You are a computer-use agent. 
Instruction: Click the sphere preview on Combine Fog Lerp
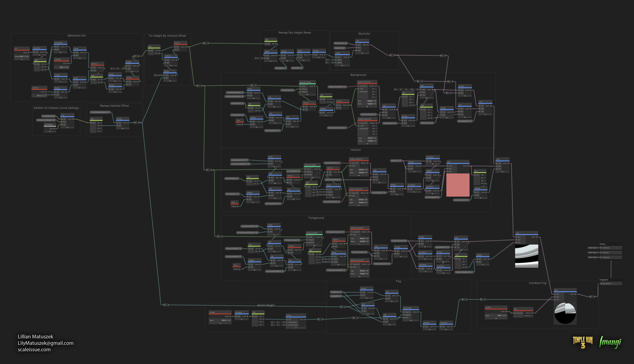pyautogui.click(x=565, y=313)
